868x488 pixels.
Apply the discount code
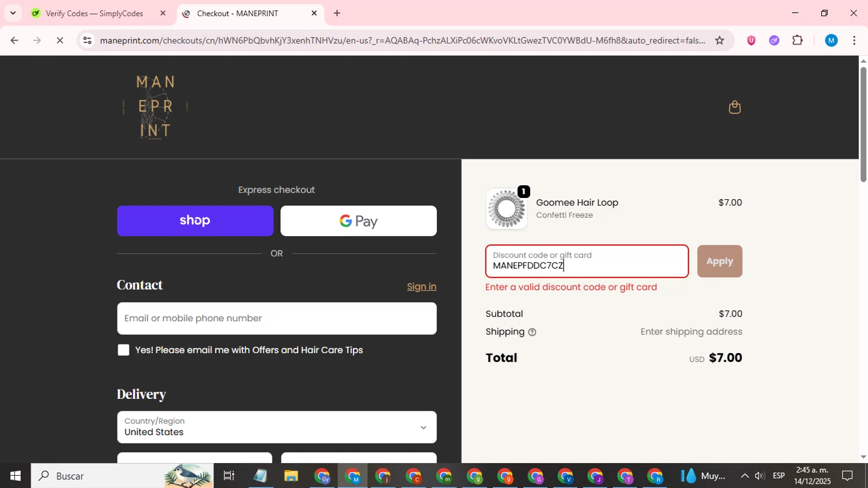tap(719, 261)
